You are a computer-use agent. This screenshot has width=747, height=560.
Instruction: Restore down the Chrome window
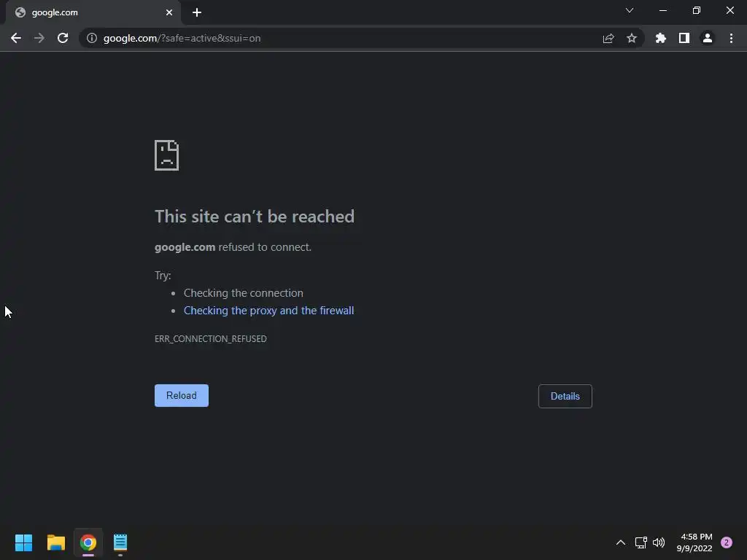tap(697, 10)
